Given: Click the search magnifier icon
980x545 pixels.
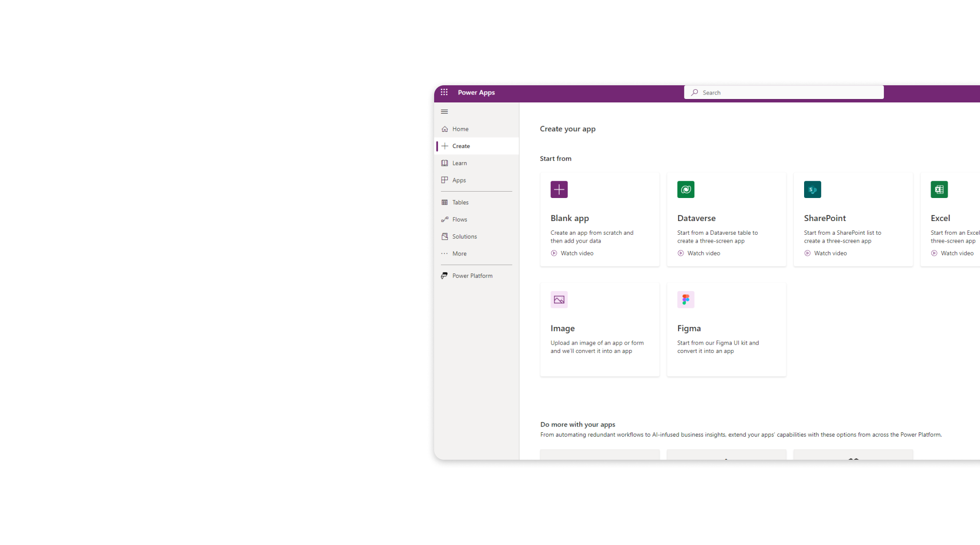Looking at the screenshot, I should pos(695,93).
